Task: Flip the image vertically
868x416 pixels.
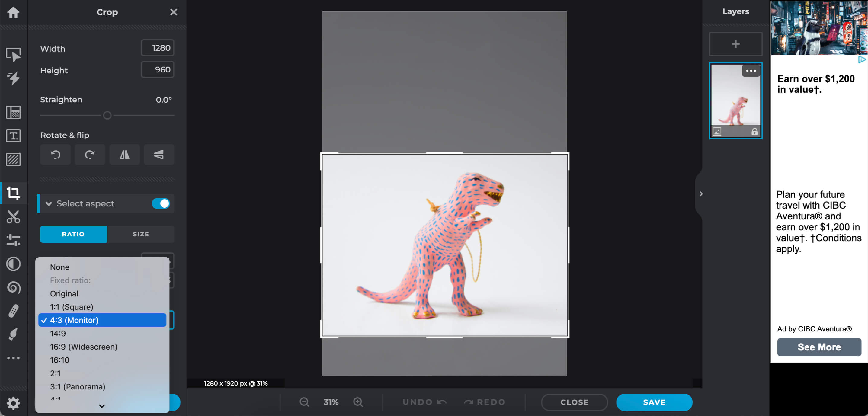Action: point(159,155)
